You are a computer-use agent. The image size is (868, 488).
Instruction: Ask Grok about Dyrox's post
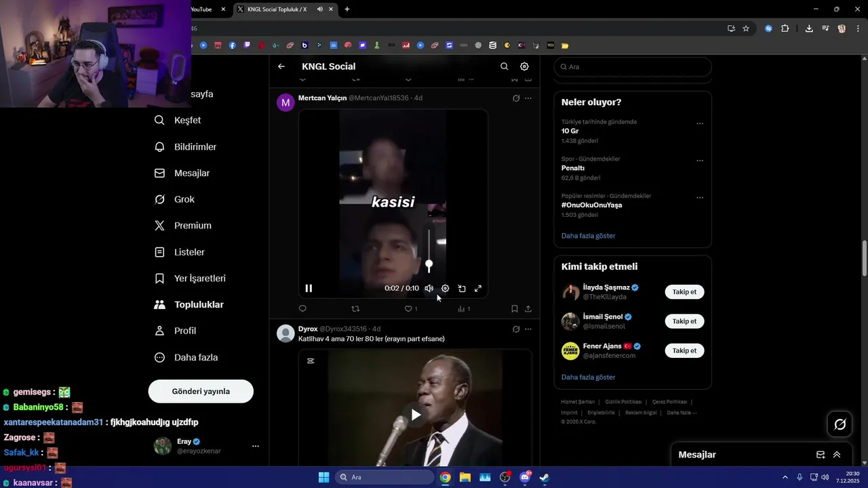click(516, 329)
